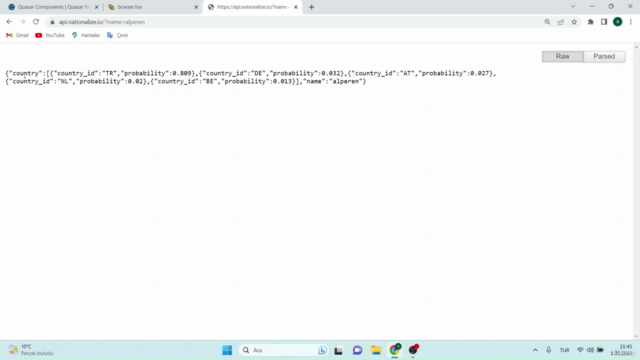Open the Extensions puzzle icon
Screen dimensions: 640x360
click(x=591, y=22)
